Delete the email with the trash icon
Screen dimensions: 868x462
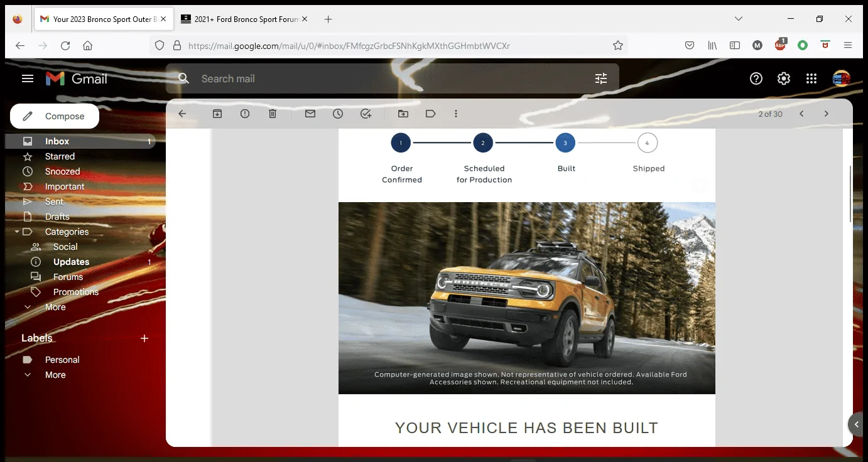pyautogui.click(x=273, y=114)
